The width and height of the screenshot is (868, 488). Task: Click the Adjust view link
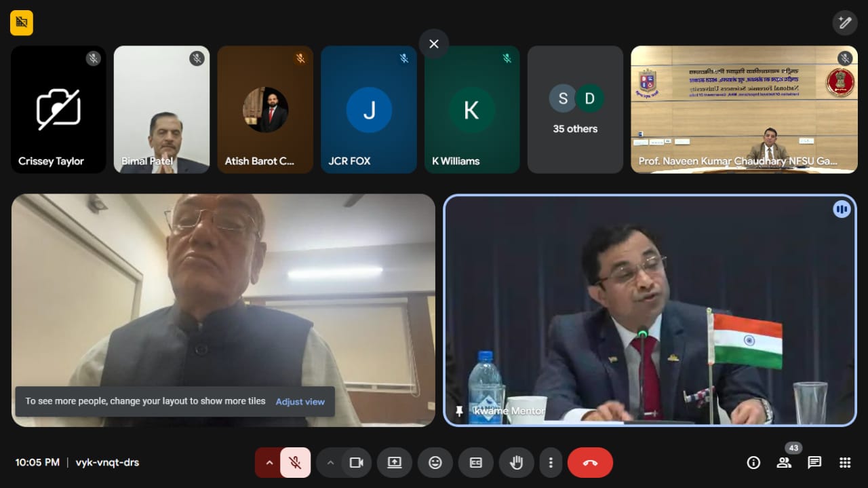pos(300,402)
